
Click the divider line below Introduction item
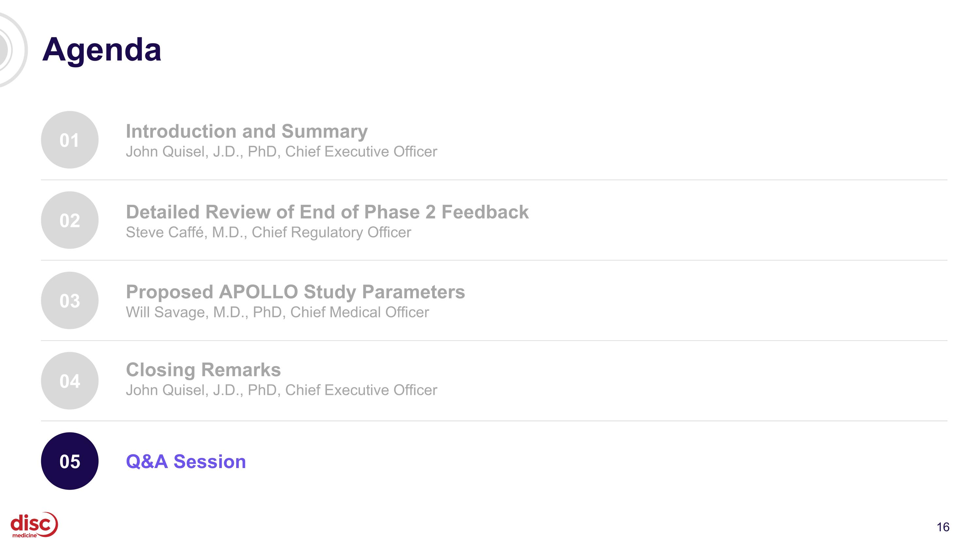pos(494,180)
